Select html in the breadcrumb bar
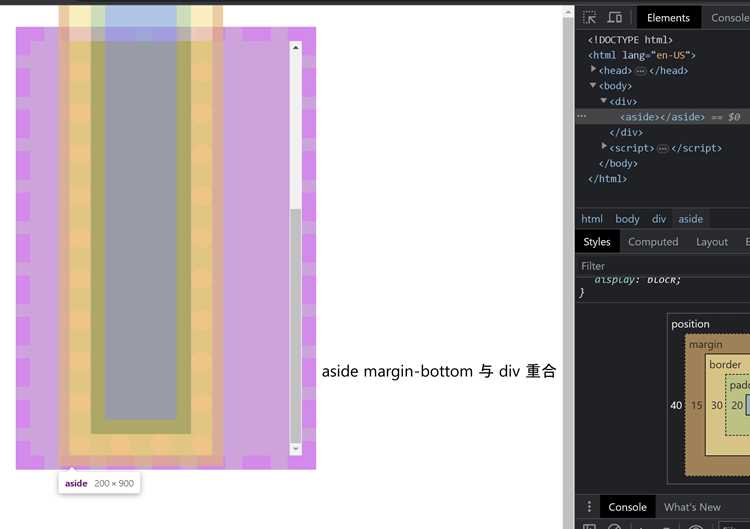Image resolution: width=750 pixels, height=529 pixels. click(x=592, y=219)
